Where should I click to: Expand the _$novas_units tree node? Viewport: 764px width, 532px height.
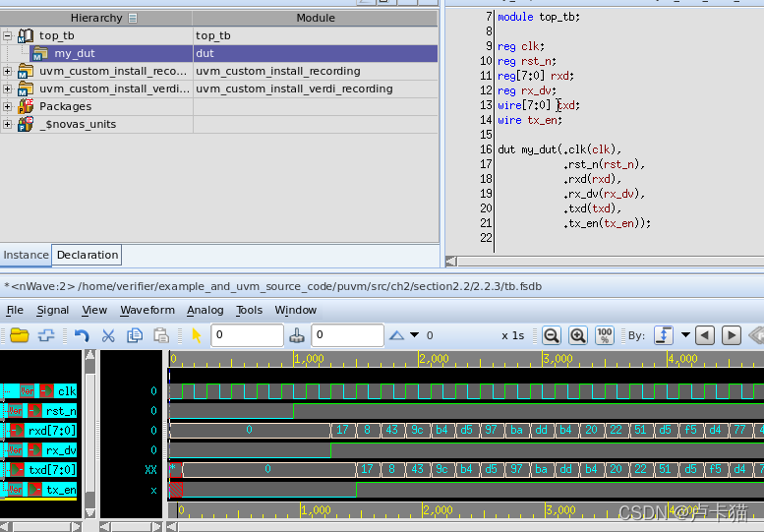(x=8, y=124)
